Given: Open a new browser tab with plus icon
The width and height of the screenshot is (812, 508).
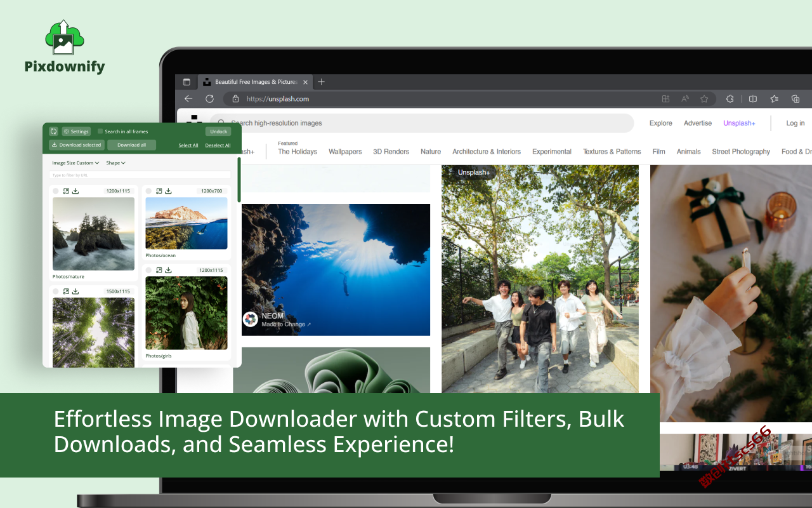Looking at the screenshot, I should point(322,82).
